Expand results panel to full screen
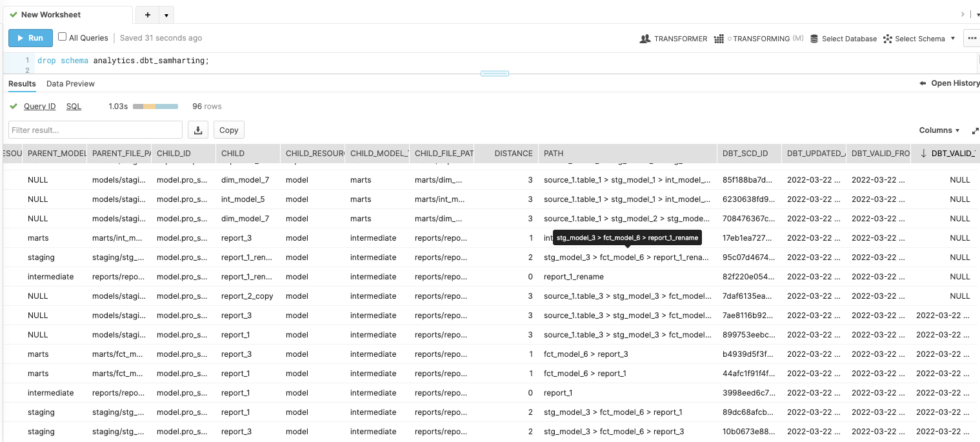 point(975,130)
